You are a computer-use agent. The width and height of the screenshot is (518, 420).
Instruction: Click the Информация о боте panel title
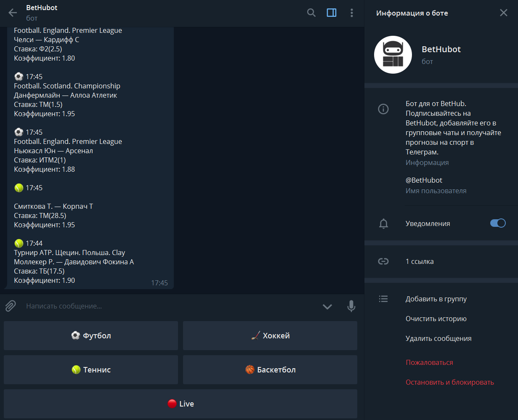tap(412, 13)
